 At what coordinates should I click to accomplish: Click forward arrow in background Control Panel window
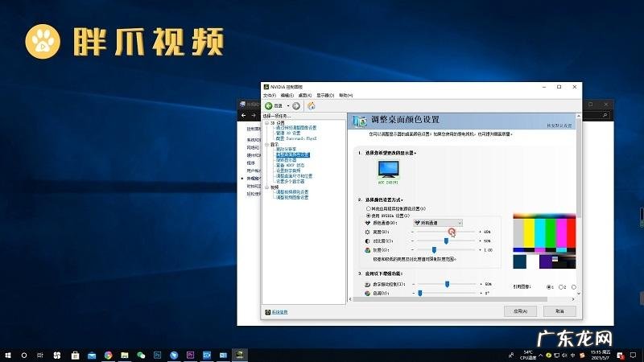click(x=254, y=115)
